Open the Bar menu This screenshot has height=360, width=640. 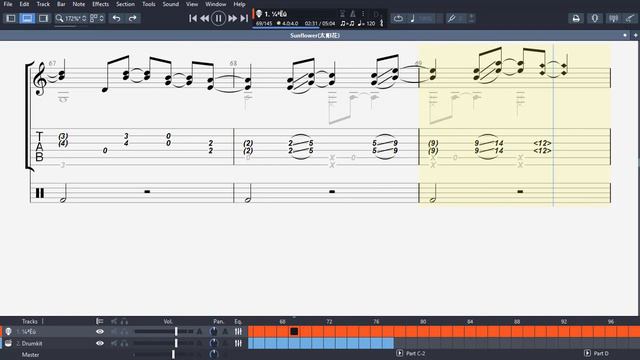pos(61,4)
